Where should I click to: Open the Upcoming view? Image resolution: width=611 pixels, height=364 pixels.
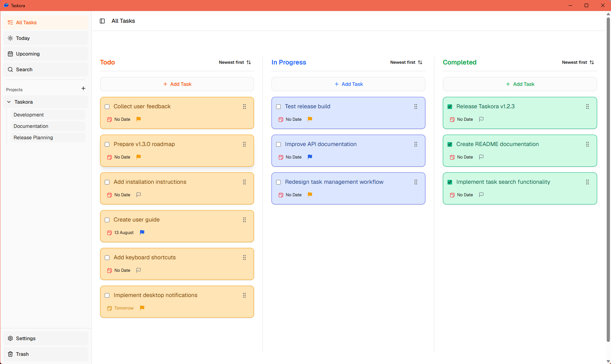pyautogui.click(x=46, y=54)
